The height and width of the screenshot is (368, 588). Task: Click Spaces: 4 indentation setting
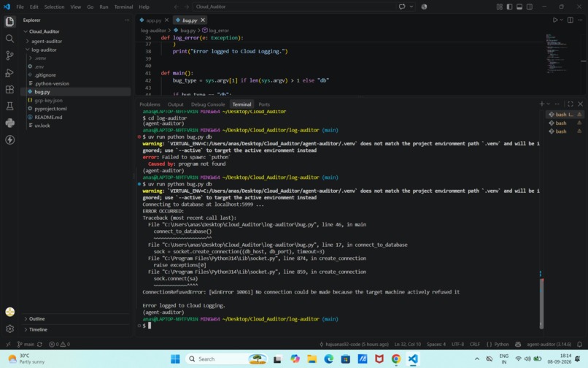(x=436, y=344)
